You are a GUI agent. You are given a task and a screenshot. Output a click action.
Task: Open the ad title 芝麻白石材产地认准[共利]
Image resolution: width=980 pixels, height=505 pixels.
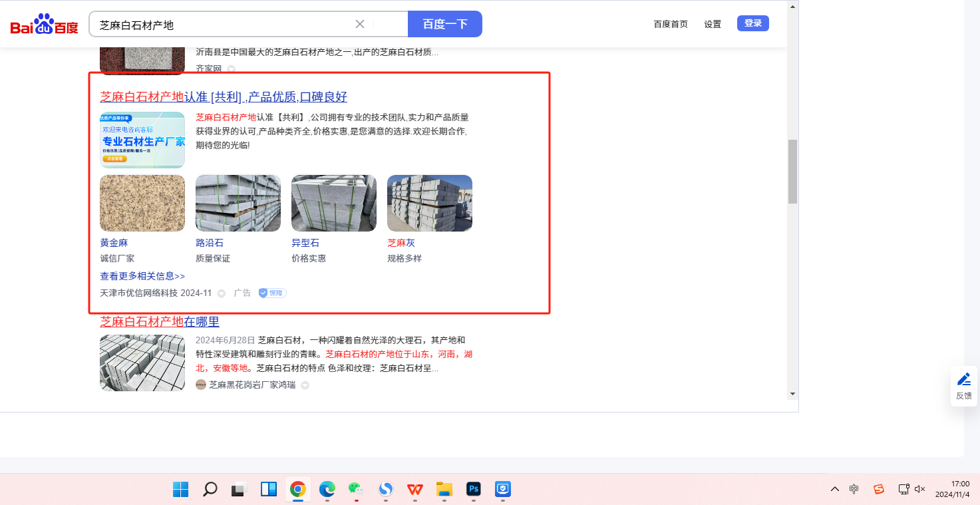pos(224,97)
